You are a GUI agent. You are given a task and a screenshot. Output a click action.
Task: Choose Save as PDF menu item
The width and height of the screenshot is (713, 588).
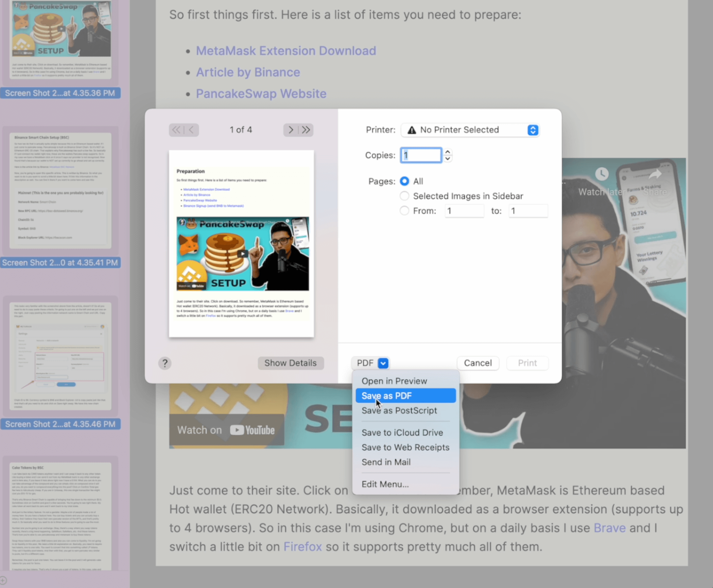(x=406, y=396)
